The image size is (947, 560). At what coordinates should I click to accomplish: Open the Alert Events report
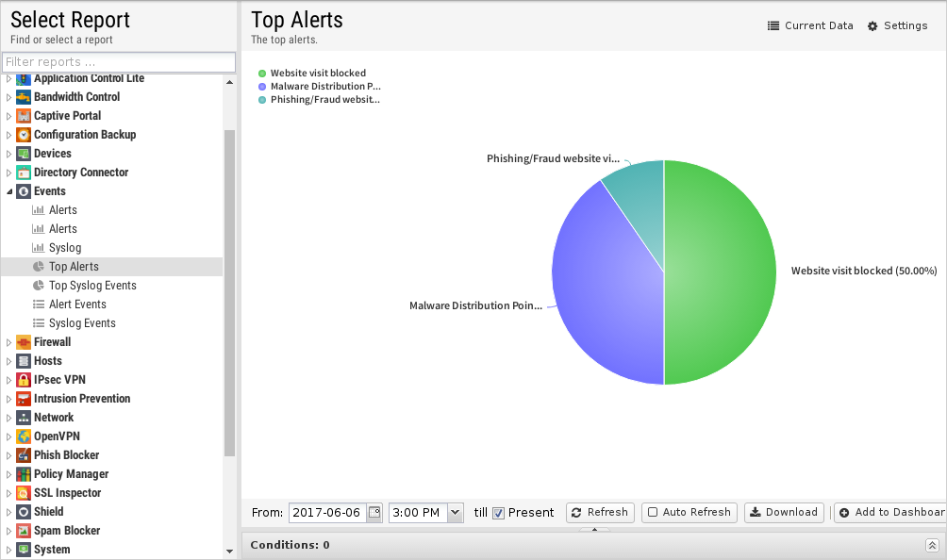(x=77, y=305)
